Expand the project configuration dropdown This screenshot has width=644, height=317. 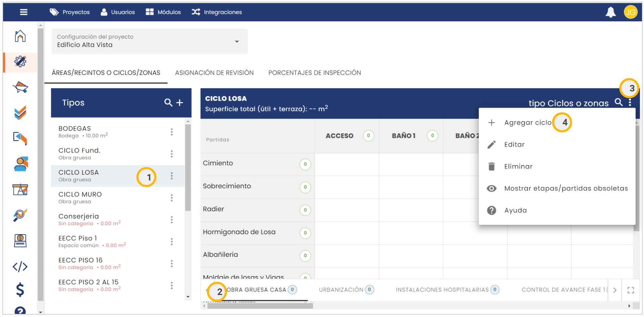(237, 42)
